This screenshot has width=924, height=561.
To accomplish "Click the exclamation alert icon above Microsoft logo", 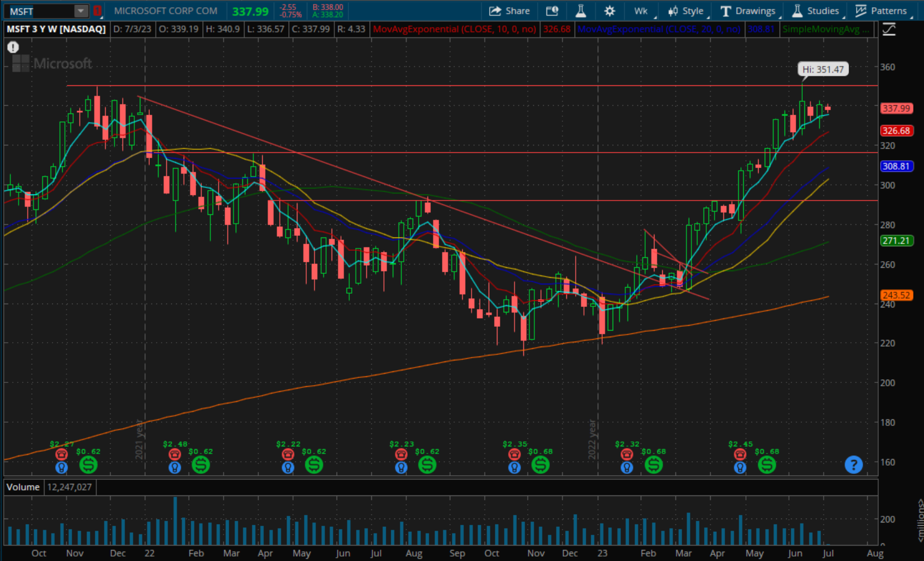I will 13,47.
